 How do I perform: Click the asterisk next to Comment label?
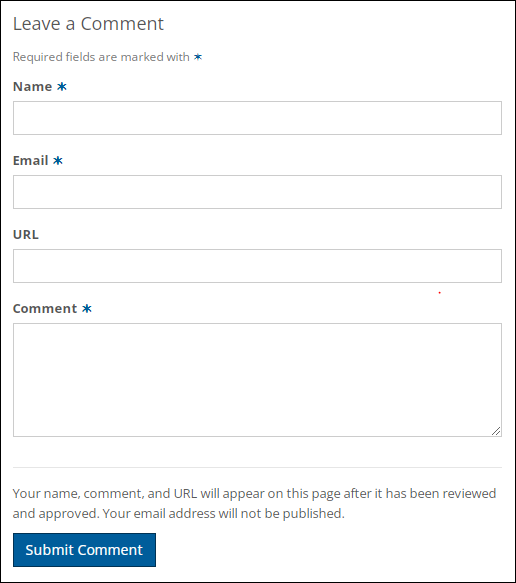point(87,309)
